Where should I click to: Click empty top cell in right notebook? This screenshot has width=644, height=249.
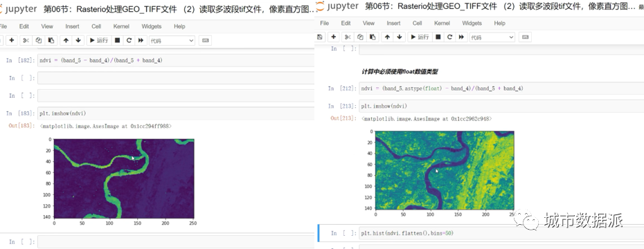point(501,49)
